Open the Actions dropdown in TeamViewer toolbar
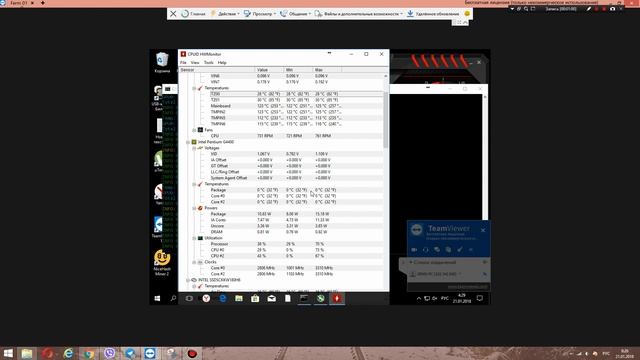This screenshot has width=640, height=360. (224, 13)
